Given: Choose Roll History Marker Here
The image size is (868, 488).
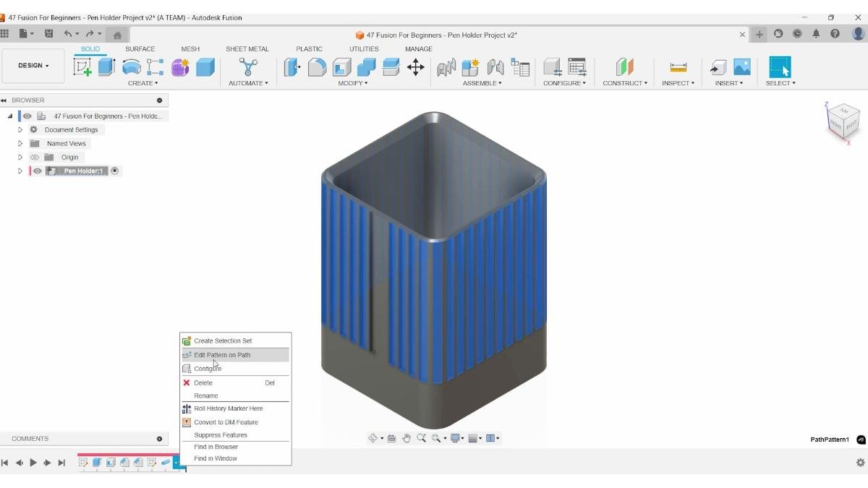Looking at the screenshot, I should tap(236, 408).
